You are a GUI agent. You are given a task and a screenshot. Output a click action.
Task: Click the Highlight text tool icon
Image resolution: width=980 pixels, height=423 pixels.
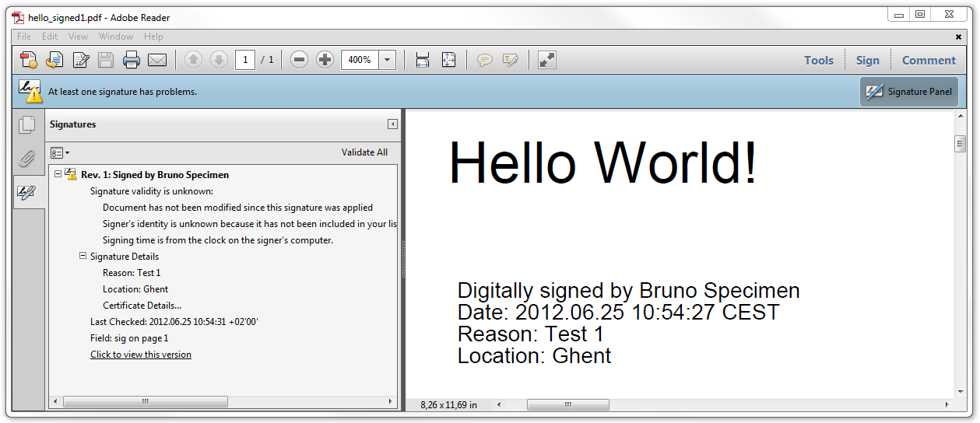pyautogui.click(x=511, y=60)
